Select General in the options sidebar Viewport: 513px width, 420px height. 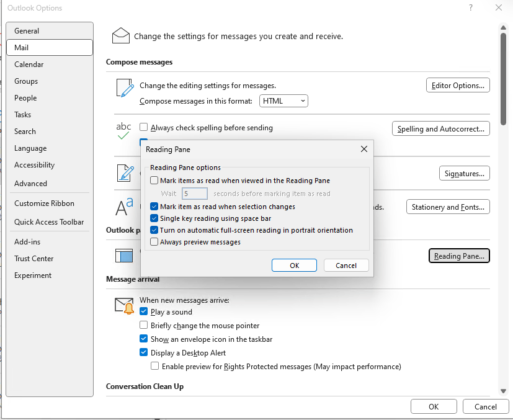50,31
